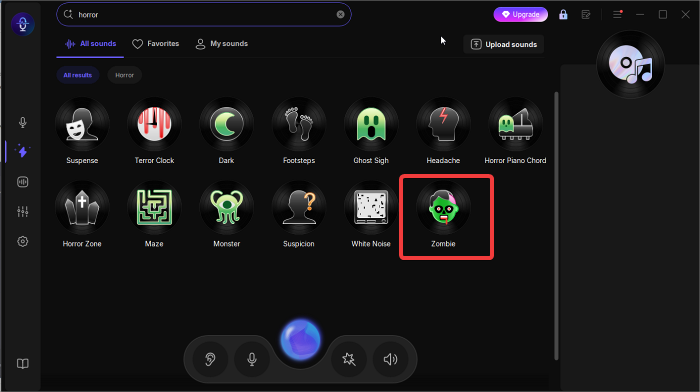Click the search magnifier icon

pyautogui.click(x=68, y=14)
